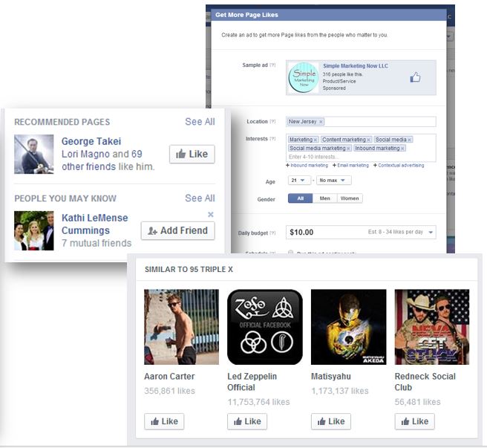Remove the Content marketing interest tag
Viewport: 487px width, 448px height.
368,140
